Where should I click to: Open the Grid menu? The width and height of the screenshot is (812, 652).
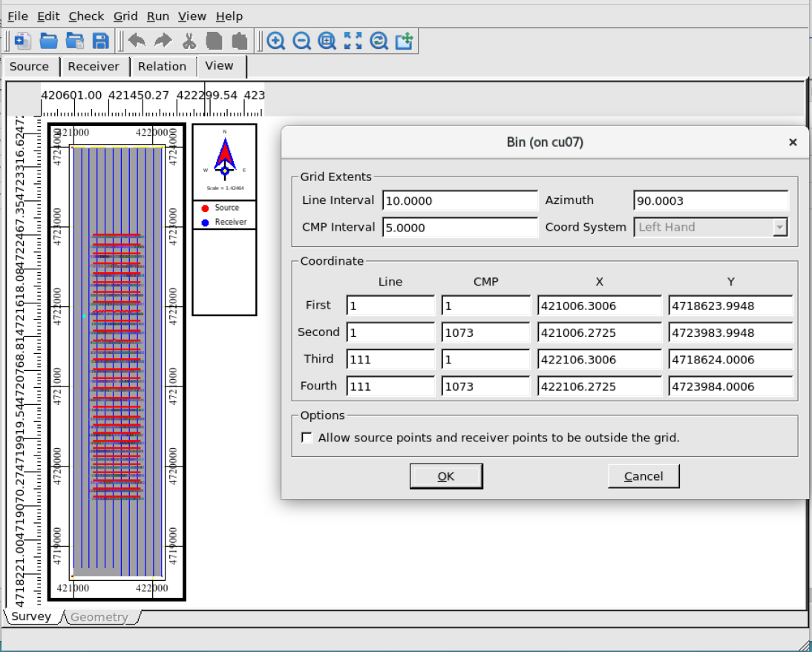click(x=125, y=16)
